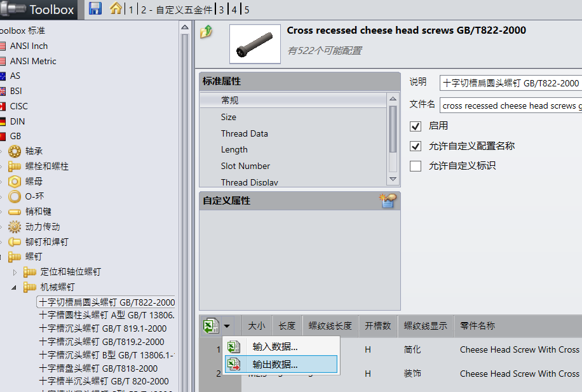The width and height of the screenshot is (582, 392).
Task: Click the go up folder icon
Action: (206, 32)
